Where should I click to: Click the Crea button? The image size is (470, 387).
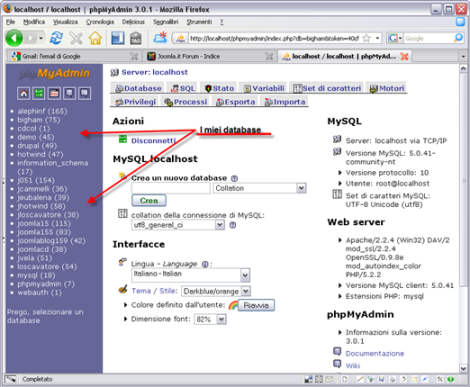pyautogui.click(x=149, y=201)
